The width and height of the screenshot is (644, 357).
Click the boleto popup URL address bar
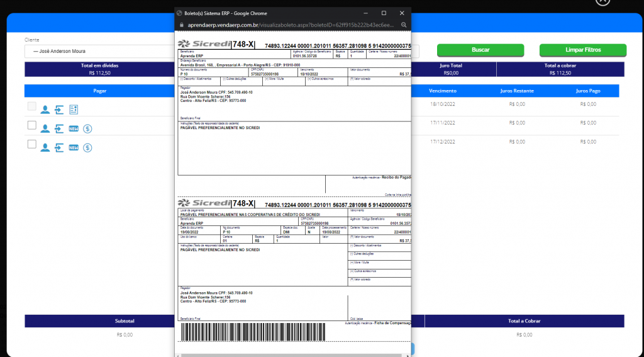point(291,25)
